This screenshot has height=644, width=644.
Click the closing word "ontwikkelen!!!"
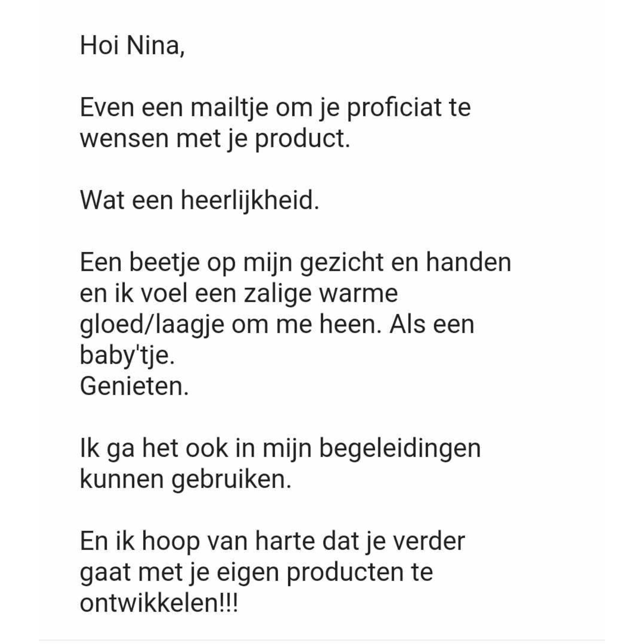pos(159,603)
